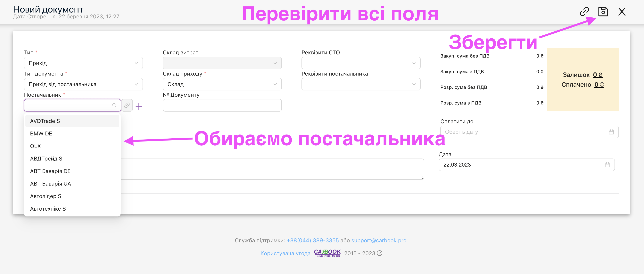Click the Залишок 0 ₴ underlined amount

point(598,75)
